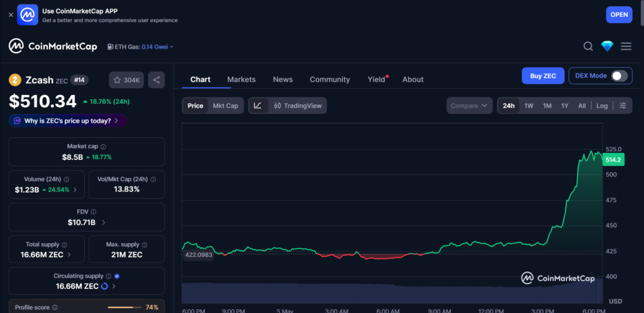Screen dimensions: 644x313
Task: Click the Profile score info icon
Action: (x=55, y=307)
